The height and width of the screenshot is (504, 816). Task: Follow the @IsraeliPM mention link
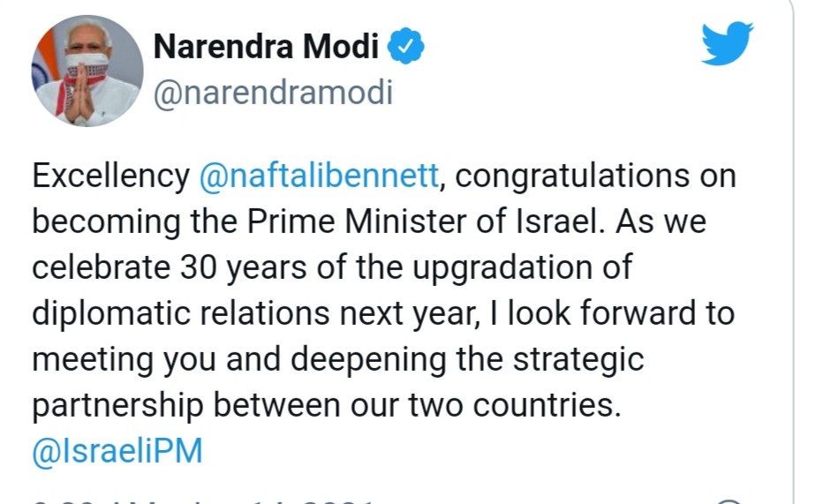click(117, 451)
